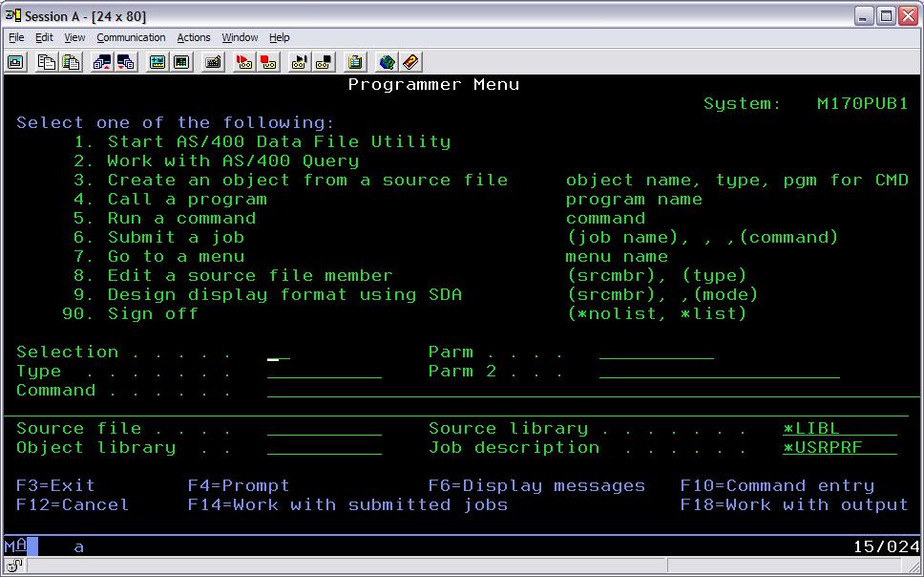This screenshot has width=924, height=577.
Task: Quit macro playback with black square icon
Action: tap(324, 61)
